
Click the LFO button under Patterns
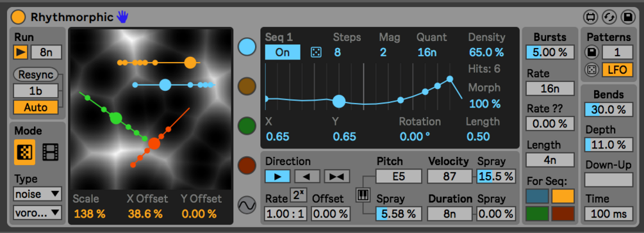(x=617, y=70)
